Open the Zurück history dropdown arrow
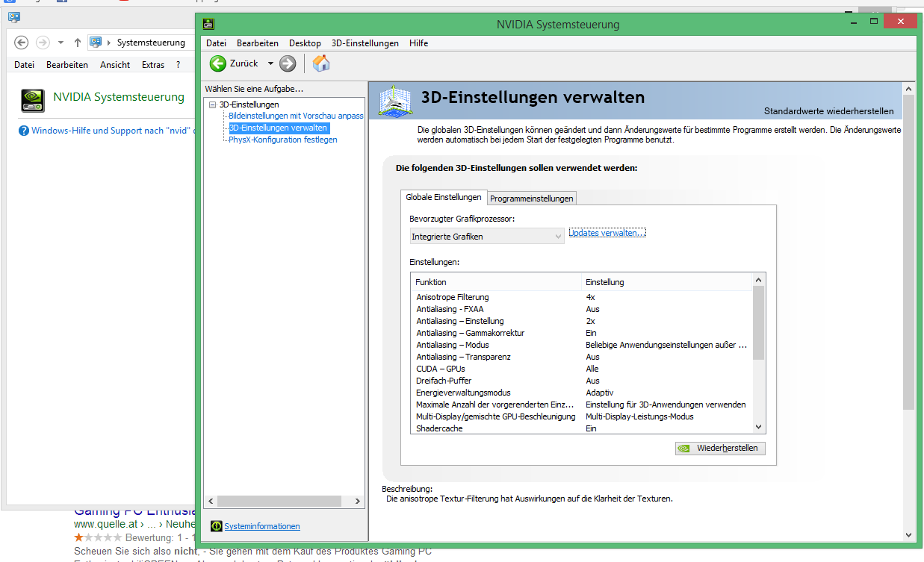 270,63
